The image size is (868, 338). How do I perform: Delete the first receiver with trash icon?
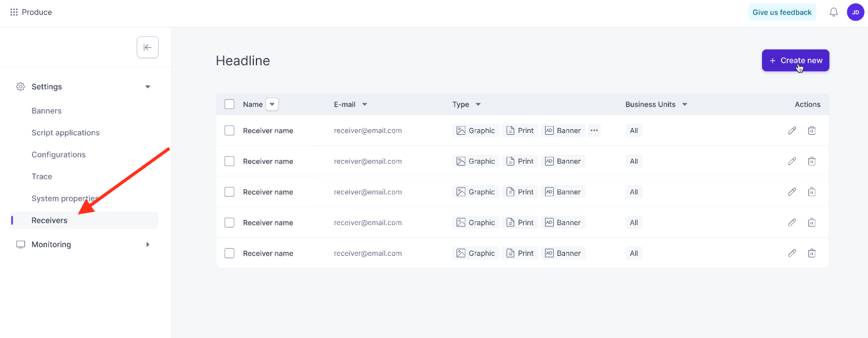(812, 130)
